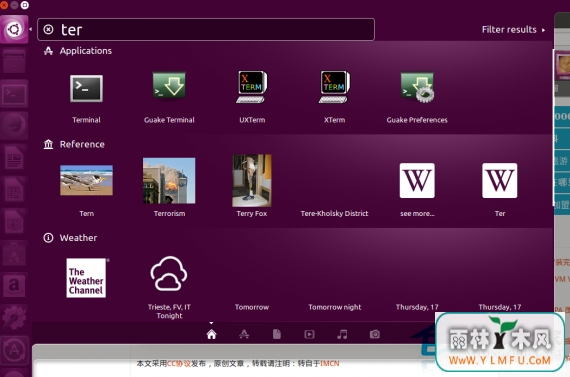Switch to the Applications lens

244,334
